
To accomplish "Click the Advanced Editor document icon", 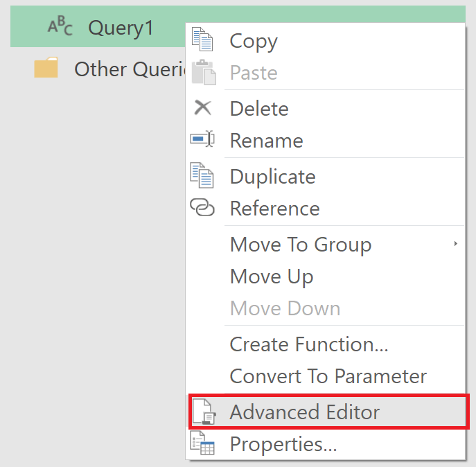I will 202,412.
